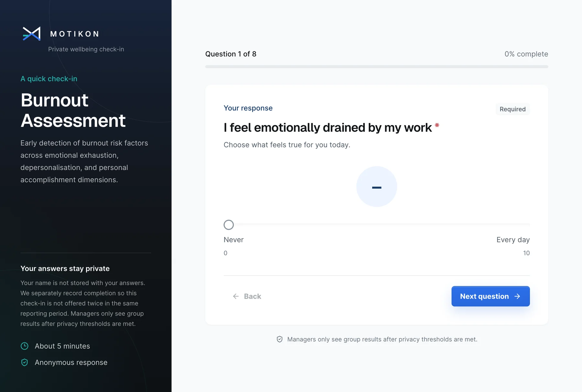
Task: Click the progress bar under Question 1 of 8
Action: click(x=377, y=67)
